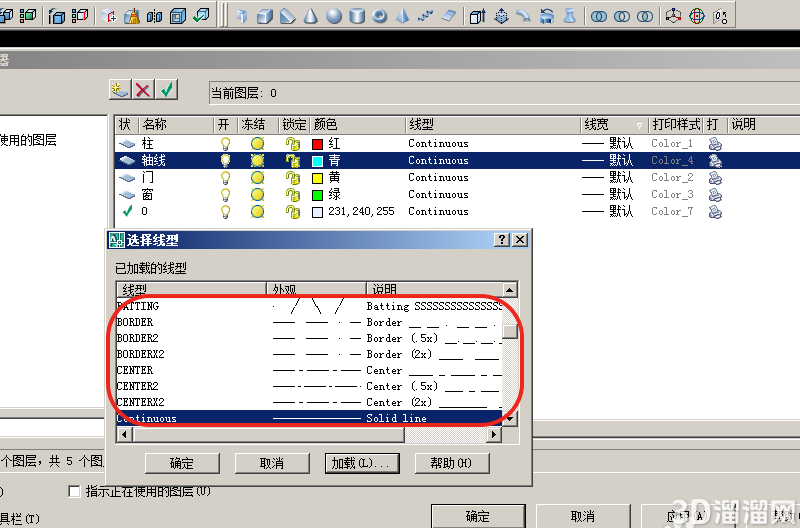The height and width of the screenshot is (528, 800).
Task: Select the Planar Surface tool
Action: coord(449,16)
